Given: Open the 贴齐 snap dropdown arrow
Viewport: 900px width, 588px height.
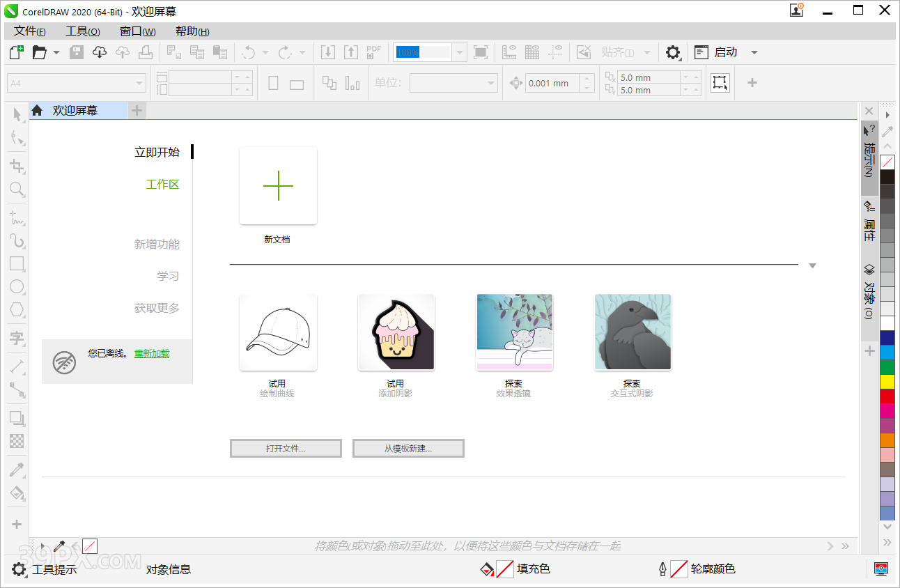Looking at the screenshot, I should 646,52.
